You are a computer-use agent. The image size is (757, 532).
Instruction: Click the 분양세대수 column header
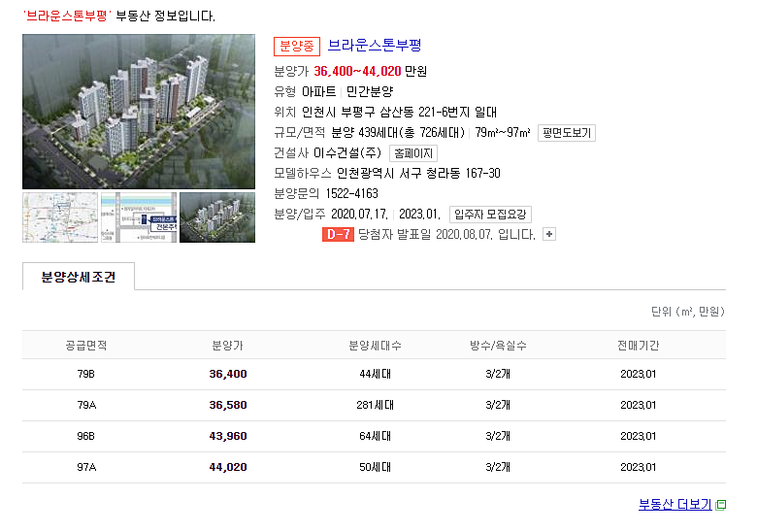376,346
